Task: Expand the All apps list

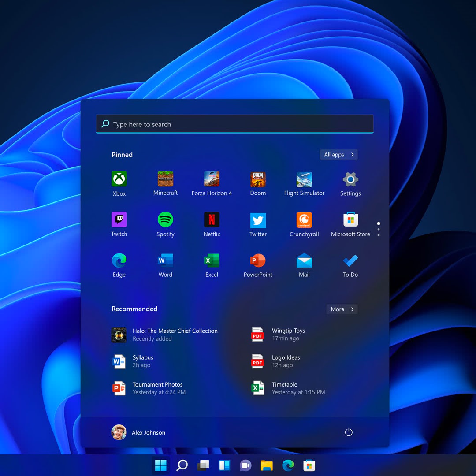Action: coord(338,155)
